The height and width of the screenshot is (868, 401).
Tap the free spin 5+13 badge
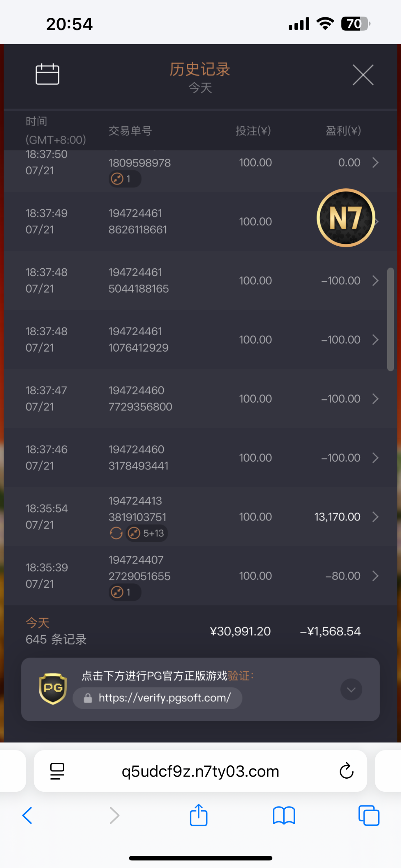[147, 533]
